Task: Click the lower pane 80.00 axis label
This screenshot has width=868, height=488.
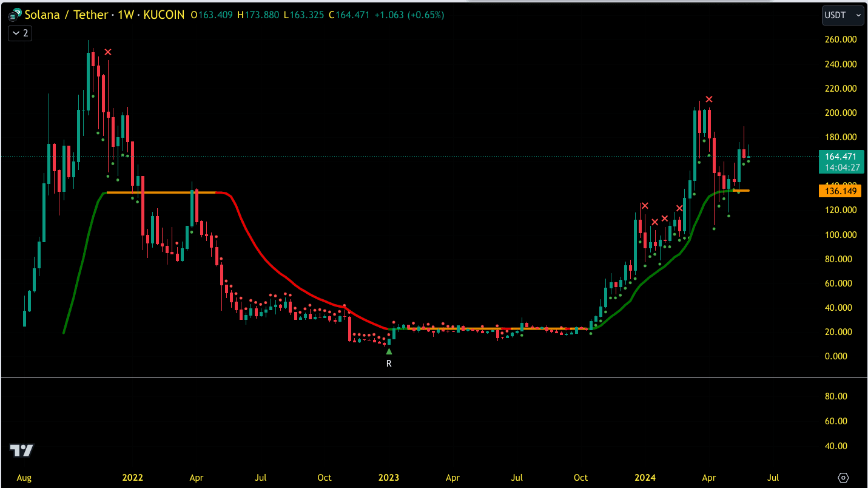Action: (836, 396)
